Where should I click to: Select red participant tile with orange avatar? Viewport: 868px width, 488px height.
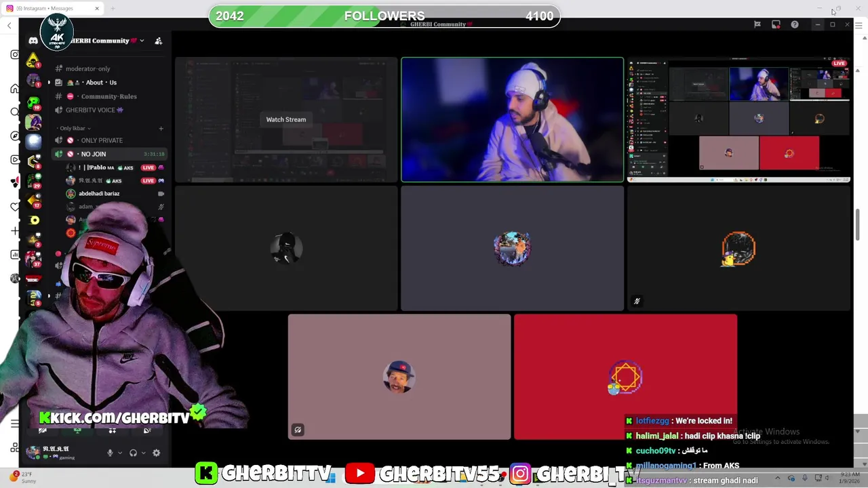point(625,377)
